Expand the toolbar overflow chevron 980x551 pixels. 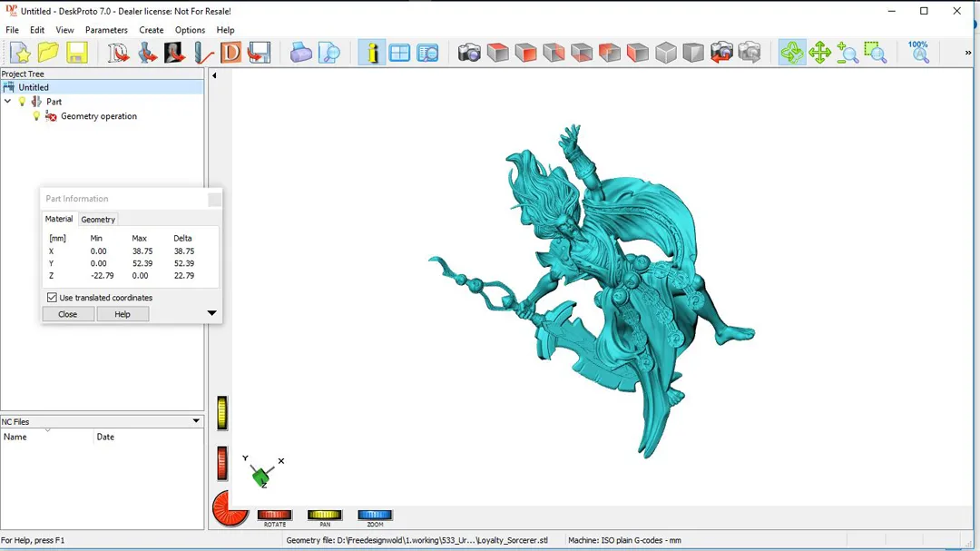tap(968, 54)
